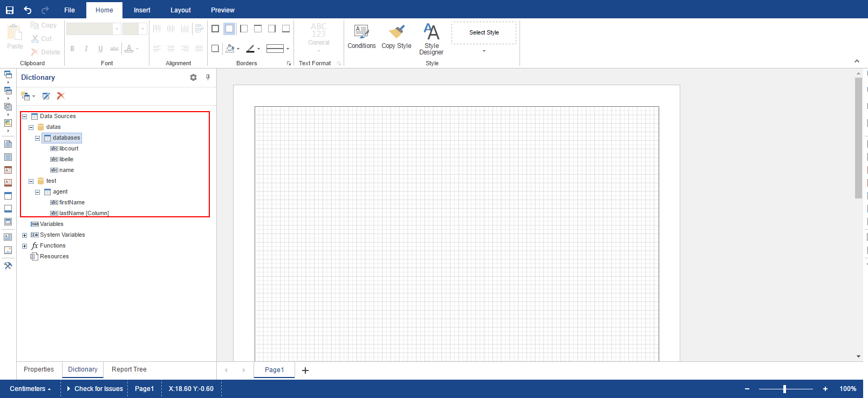Click the Save icon in title bar

(x=10, y=10)
